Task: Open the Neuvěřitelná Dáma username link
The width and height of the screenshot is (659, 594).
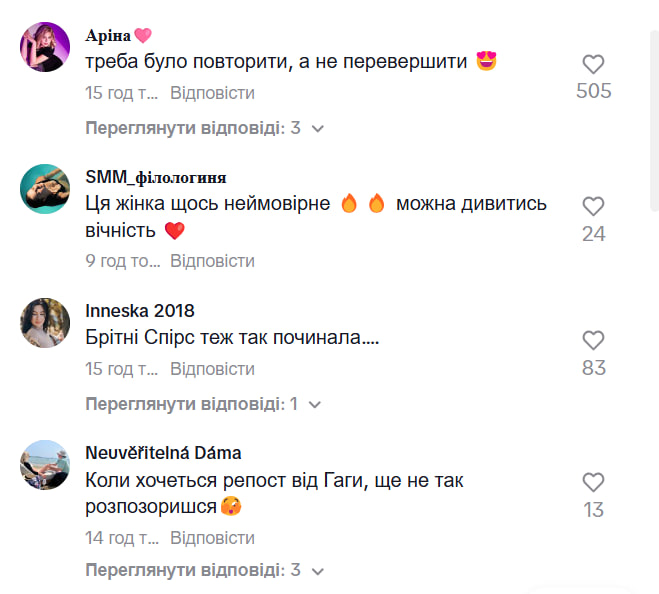Action: [163, 453]
